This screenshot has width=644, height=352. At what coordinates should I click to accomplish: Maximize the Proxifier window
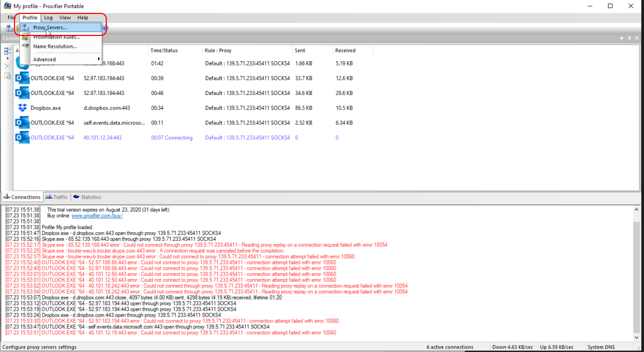click(610, 6)
